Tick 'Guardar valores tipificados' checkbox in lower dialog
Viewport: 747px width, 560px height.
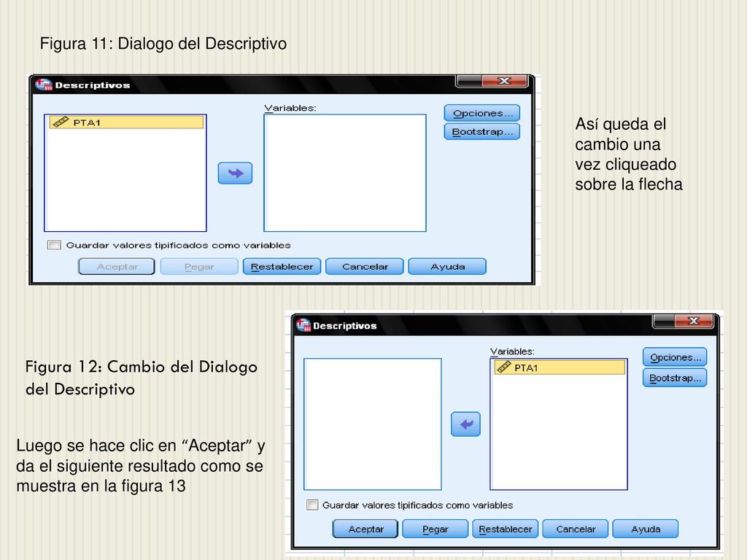pos(312,505)
